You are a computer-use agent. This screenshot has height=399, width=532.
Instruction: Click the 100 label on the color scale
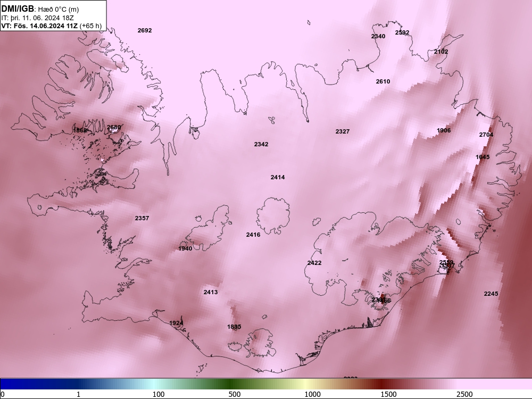(159, 395)
